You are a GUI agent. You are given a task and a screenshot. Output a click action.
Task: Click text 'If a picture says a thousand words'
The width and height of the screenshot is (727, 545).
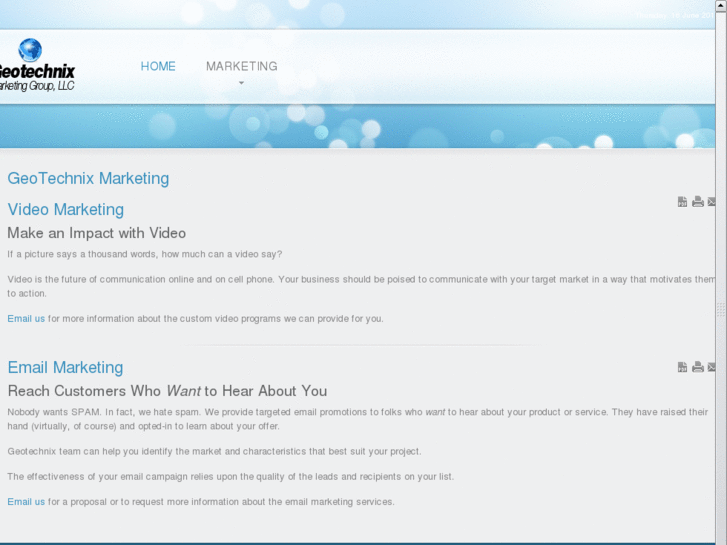pyautogui.click(x=82, y=254)
